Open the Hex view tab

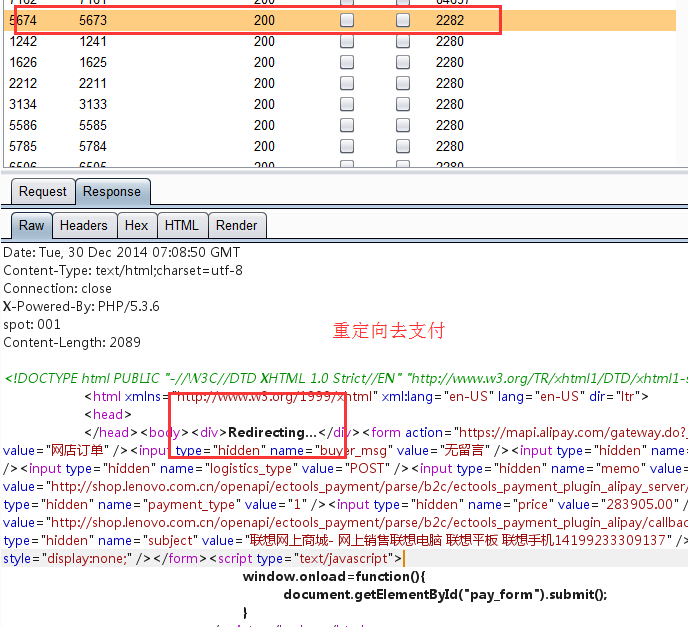coord(136,226)
